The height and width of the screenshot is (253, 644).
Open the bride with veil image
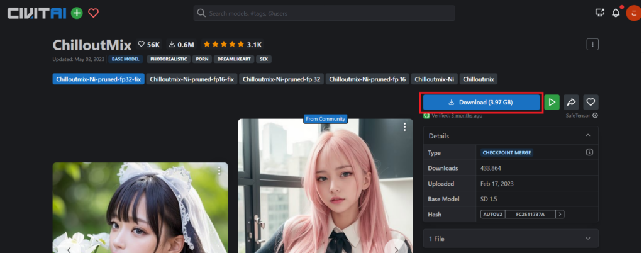click(140, 208)
